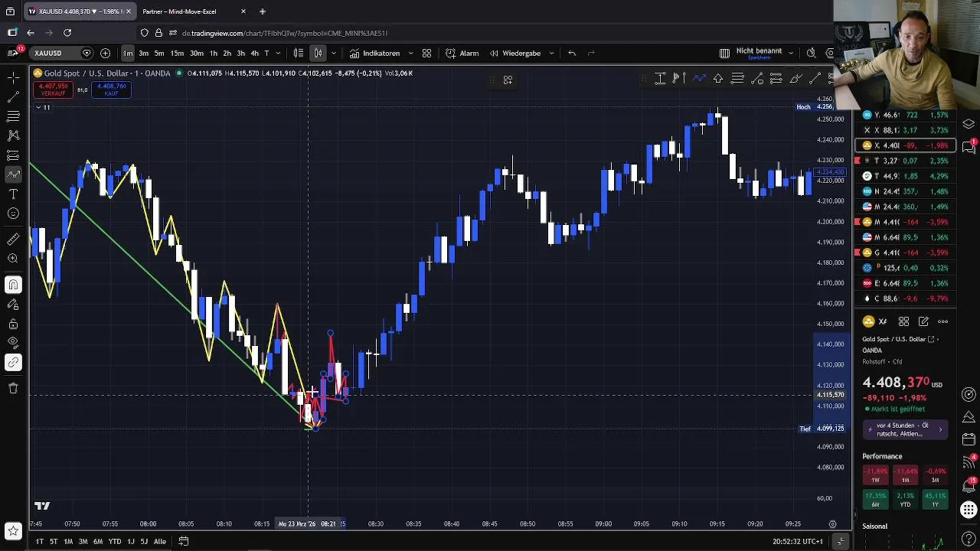Click the browser address bar URL
Viewport: 980px width, 551px height.
pyautogui.click(x=284, y=33)
